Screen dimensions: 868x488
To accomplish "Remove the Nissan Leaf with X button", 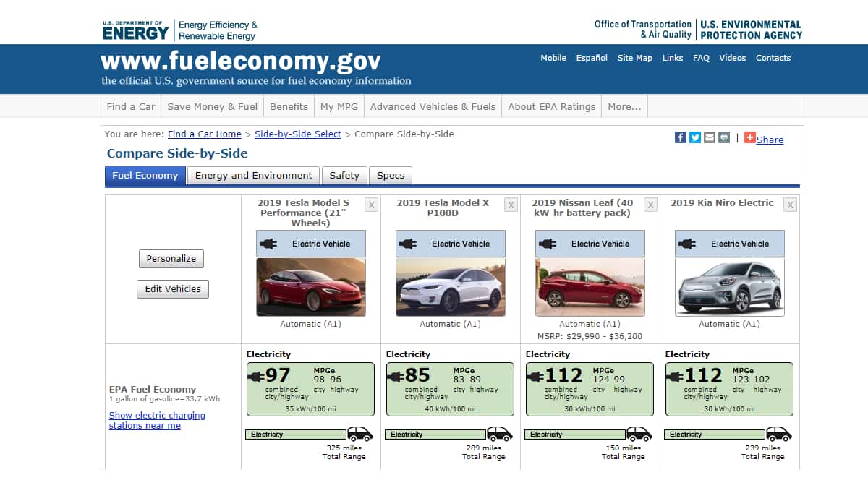I will (650, 205).
